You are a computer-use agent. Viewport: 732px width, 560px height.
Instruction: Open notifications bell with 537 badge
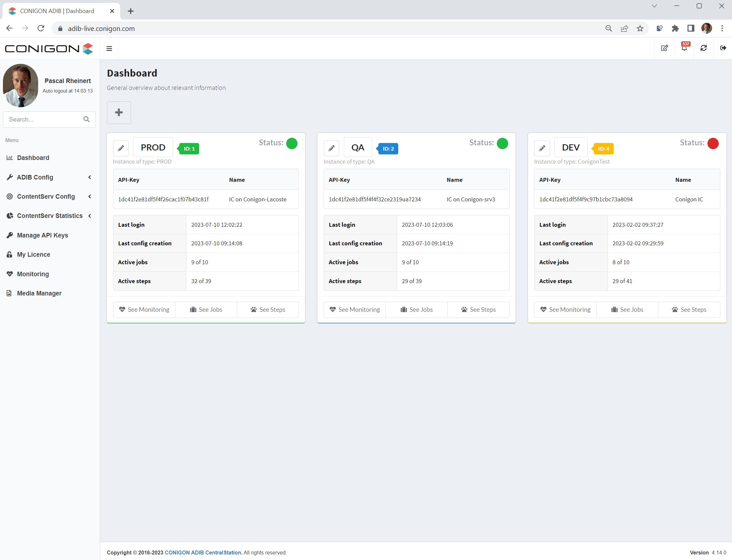point(684,48)
